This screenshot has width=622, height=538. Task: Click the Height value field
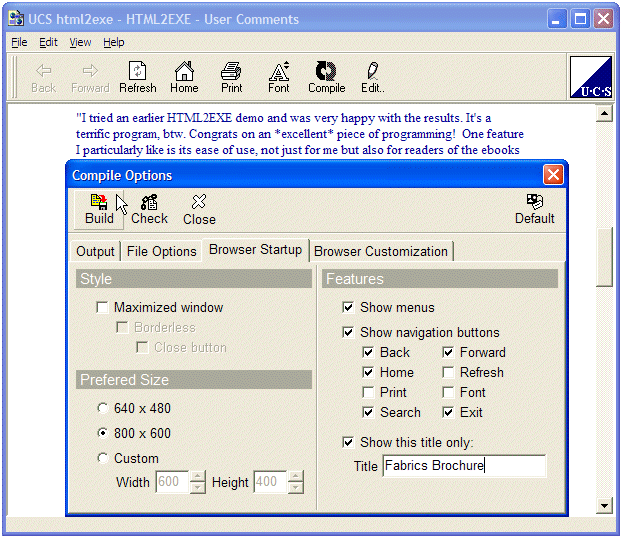(271, 482)
